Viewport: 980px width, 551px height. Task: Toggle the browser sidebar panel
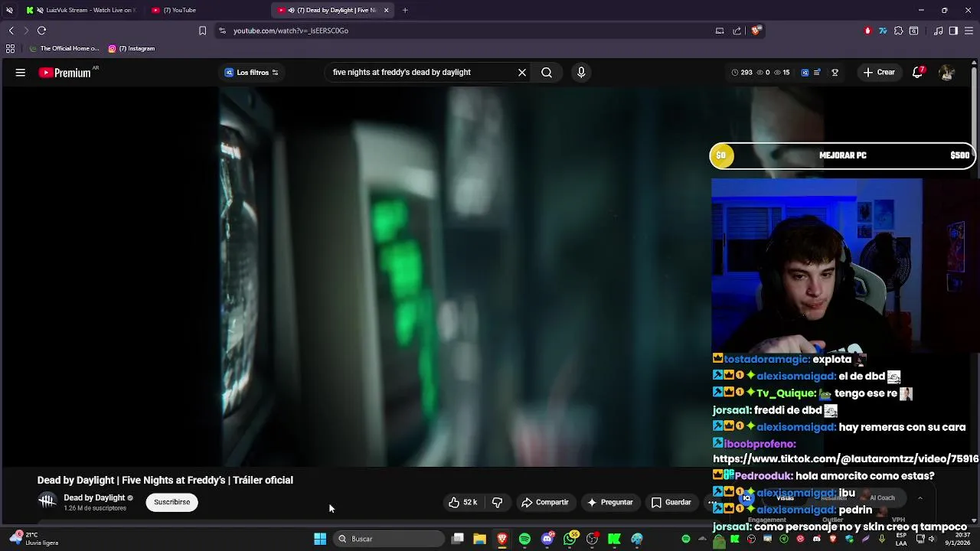pos(953,31)
